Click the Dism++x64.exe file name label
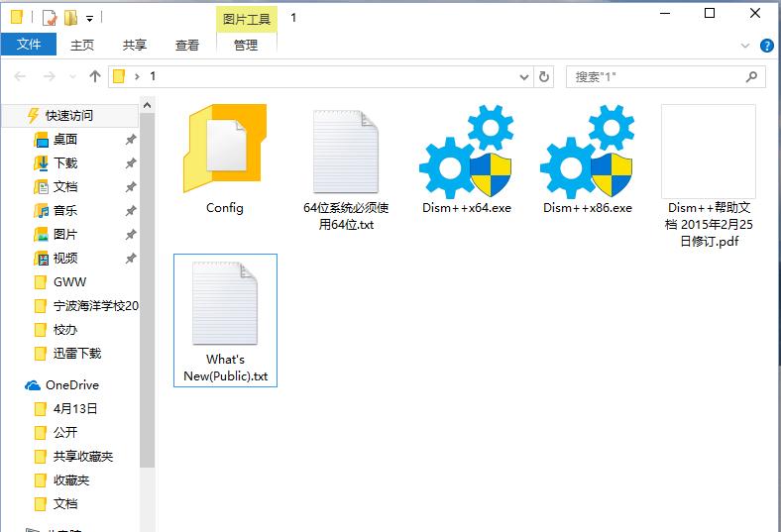The height and width of the screenshot is (532, 781). click(x=467, y=208)
